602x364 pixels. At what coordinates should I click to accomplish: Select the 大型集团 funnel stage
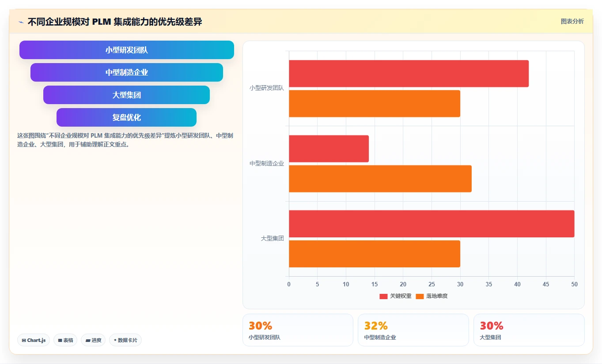[x=127, y=95]
